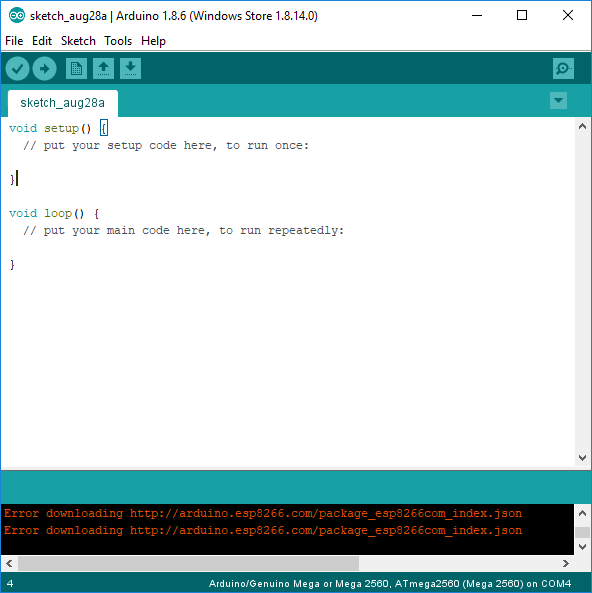Expand the tab options dropdown arrow
This screenshot has height=593, width=592.
pos(558,101)
